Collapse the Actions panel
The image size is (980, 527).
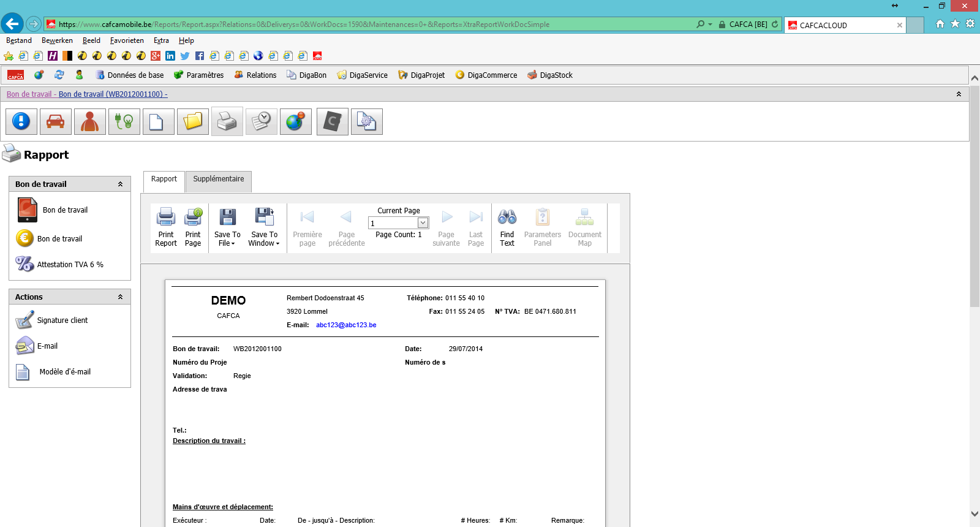(121, 297)
